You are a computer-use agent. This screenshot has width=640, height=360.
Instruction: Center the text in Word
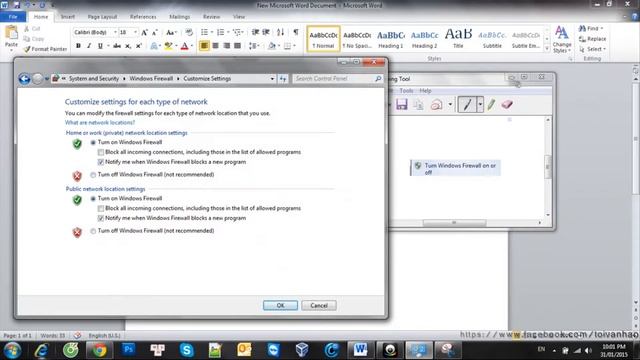[216, 46]
